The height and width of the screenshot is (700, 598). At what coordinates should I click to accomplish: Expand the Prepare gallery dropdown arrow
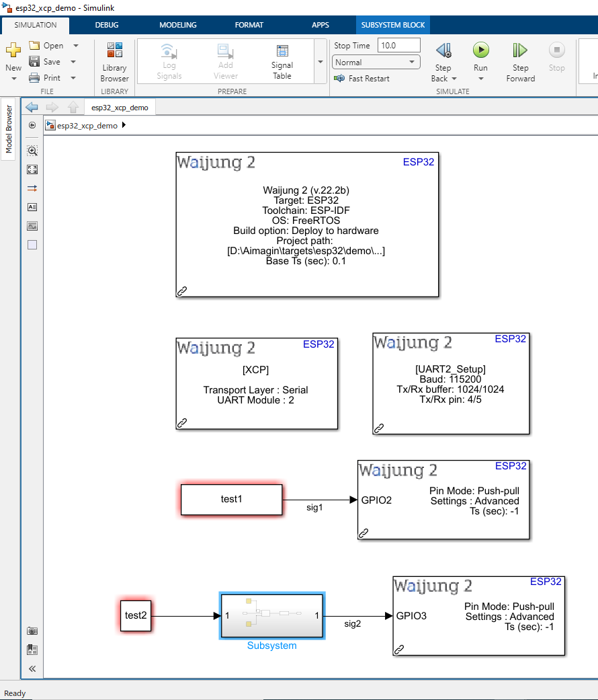321,62
